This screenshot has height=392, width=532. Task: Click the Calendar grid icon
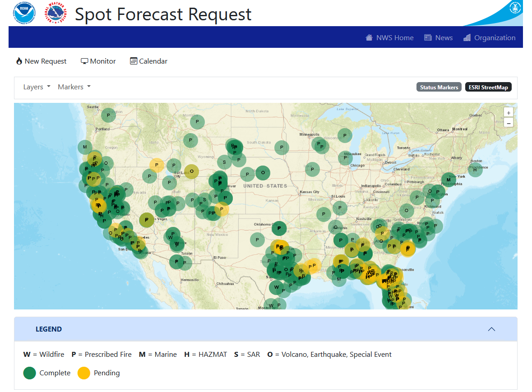coord(134,61)
